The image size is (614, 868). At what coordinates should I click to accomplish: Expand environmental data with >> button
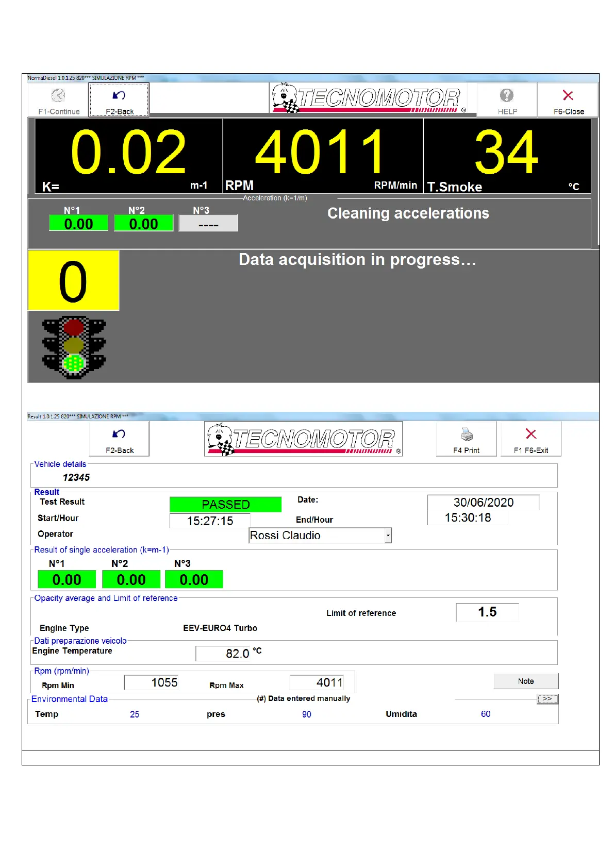click(x=547, y=699)
